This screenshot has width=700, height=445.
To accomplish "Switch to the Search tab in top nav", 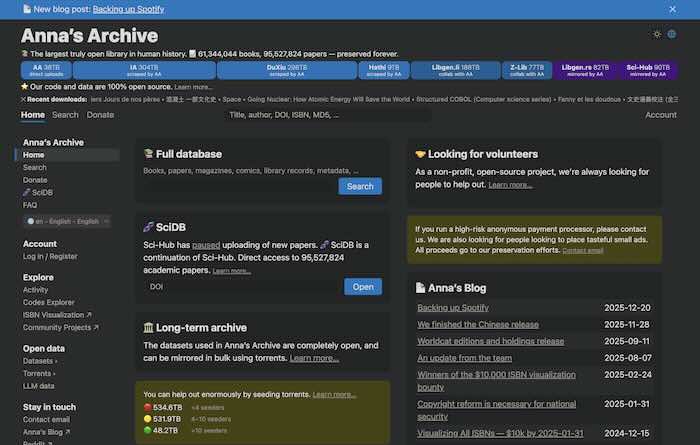I will 64,115.
